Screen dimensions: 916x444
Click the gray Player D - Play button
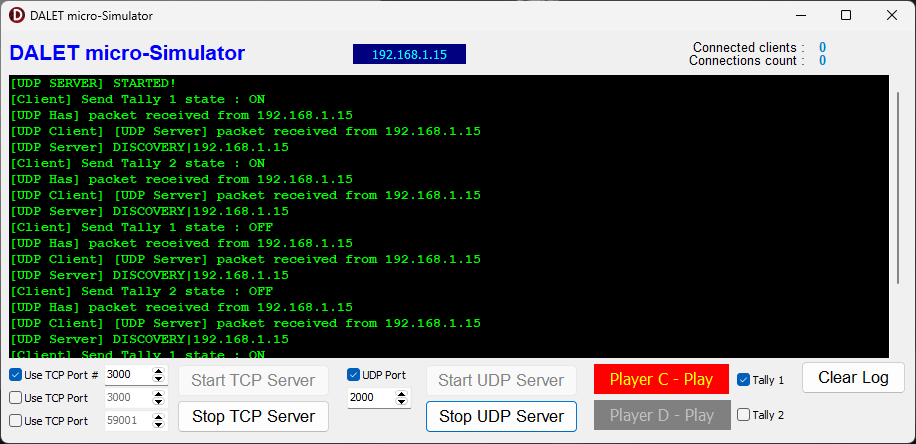pos(662,415)
